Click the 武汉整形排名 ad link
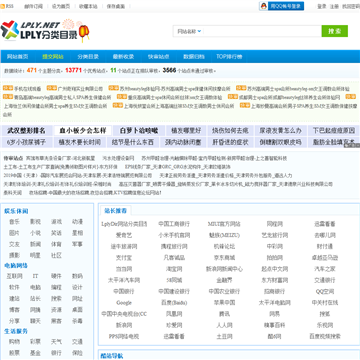This screenshot has width=360, height=360. [x=26, y=130]
